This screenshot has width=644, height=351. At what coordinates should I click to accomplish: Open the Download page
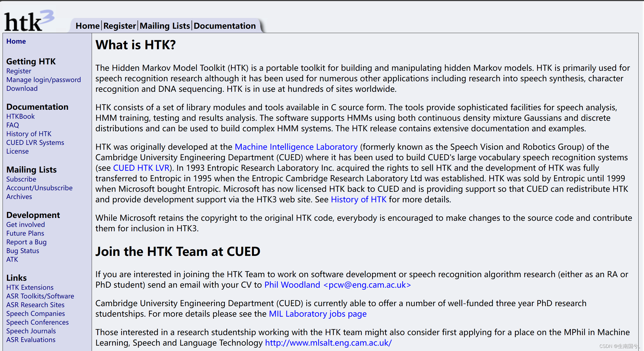22,88
